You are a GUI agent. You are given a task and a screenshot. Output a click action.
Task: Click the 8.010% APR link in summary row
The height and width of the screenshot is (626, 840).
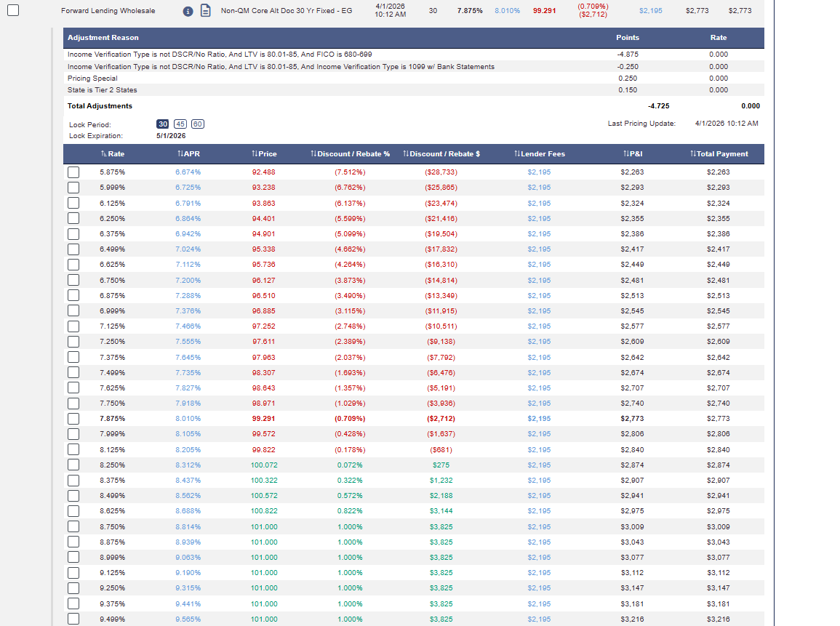(508, 11)
